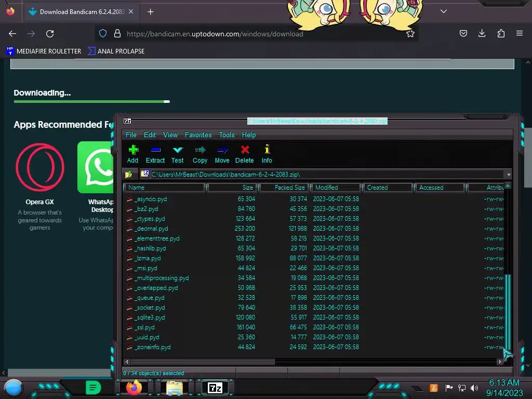Click the Start orb button
Viewport: 532px width, 399px height.
click(x=14, y=388)
